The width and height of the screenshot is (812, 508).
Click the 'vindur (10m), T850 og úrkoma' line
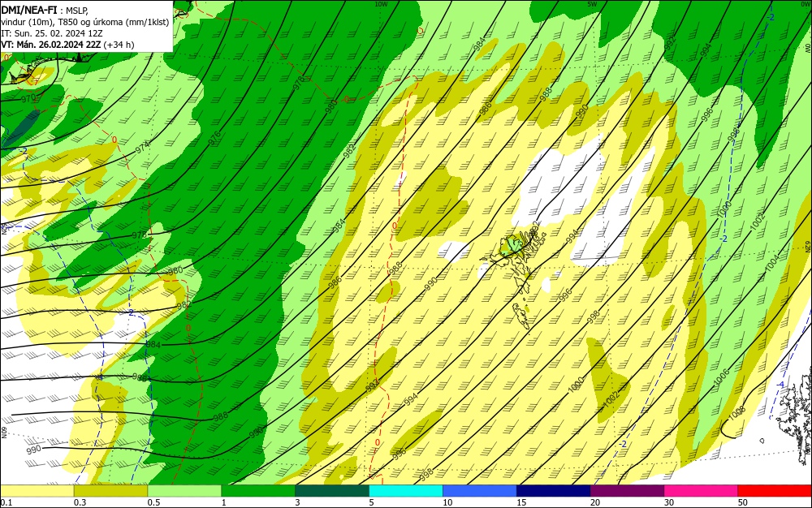point(85,22)
